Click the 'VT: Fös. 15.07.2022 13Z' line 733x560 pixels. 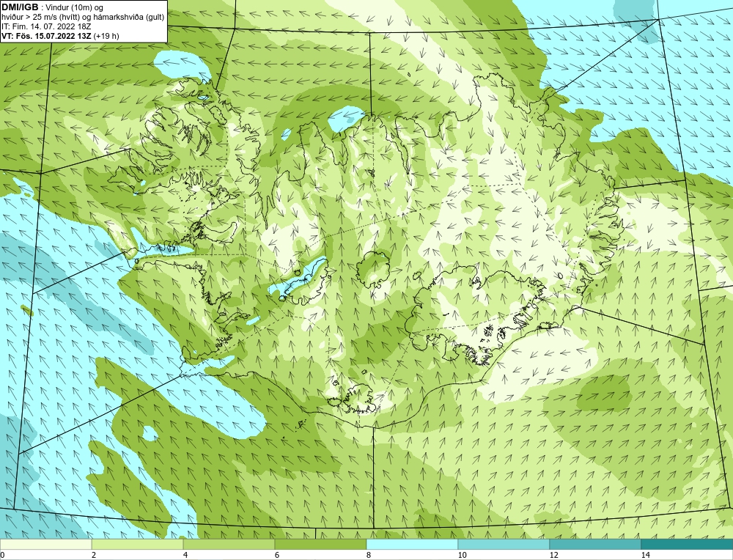pyautogui.click(x=47, y=35)
